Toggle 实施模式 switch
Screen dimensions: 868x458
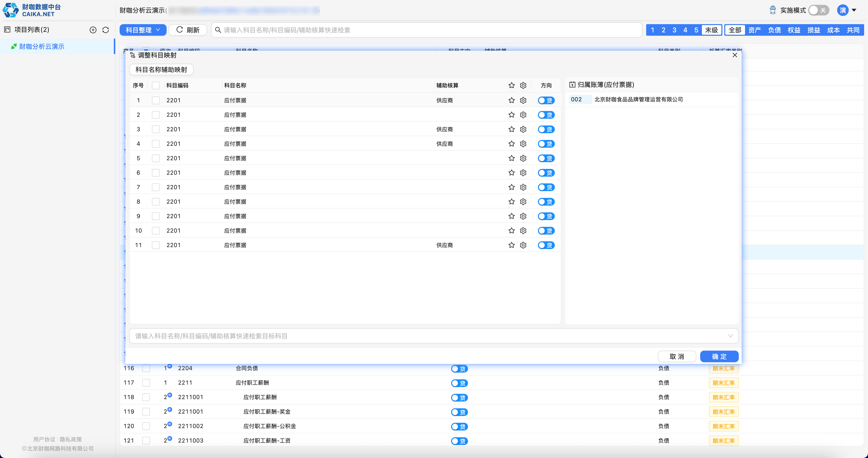(818, 10)
